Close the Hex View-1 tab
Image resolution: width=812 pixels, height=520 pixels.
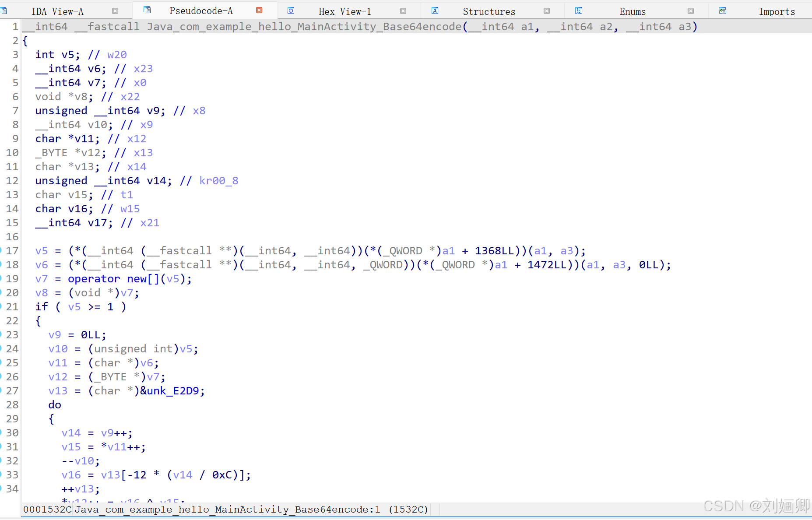403,11
